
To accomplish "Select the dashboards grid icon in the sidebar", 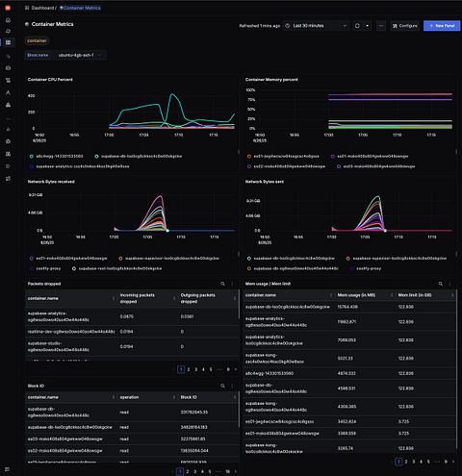I will pyautogui.click(x=8, y=42).
